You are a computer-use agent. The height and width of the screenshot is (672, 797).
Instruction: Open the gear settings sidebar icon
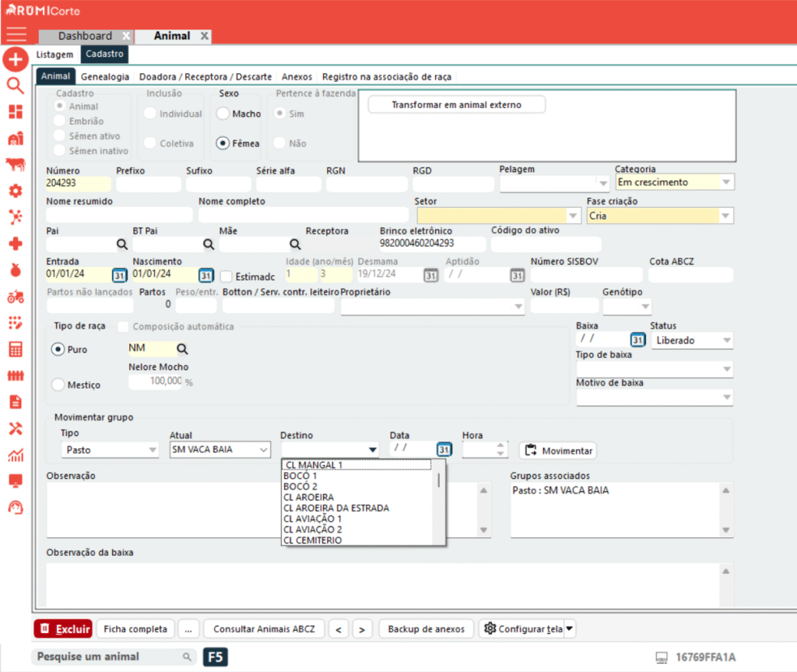[x=16, y=191]
